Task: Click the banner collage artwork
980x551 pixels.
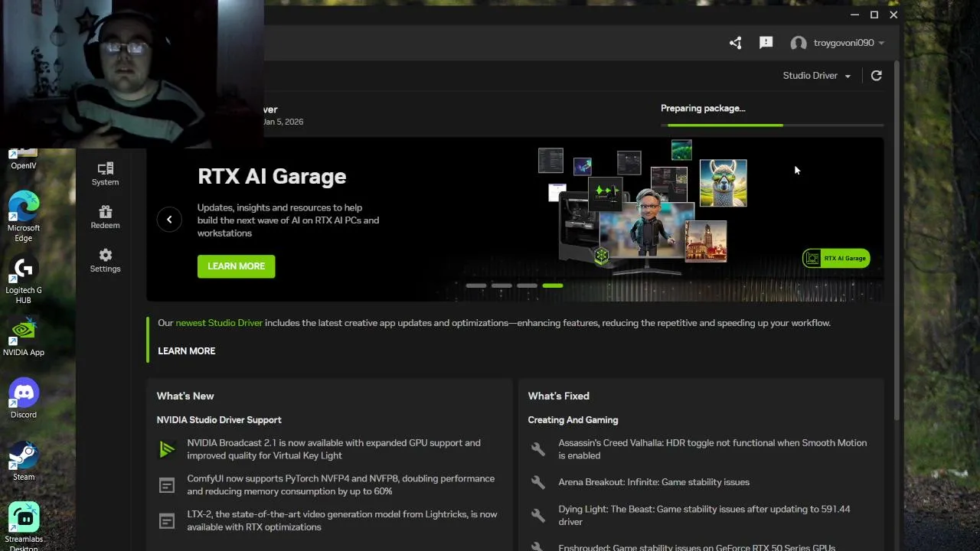Action: point(643,207)
